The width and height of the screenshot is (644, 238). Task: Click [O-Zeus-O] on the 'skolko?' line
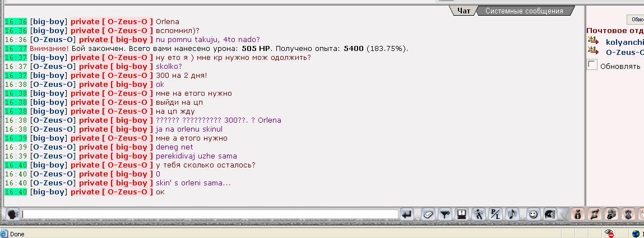53,67
